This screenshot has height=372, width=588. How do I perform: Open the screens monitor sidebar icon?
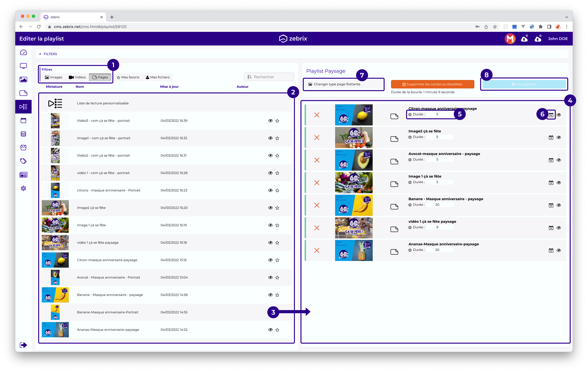tap(23, 66)
